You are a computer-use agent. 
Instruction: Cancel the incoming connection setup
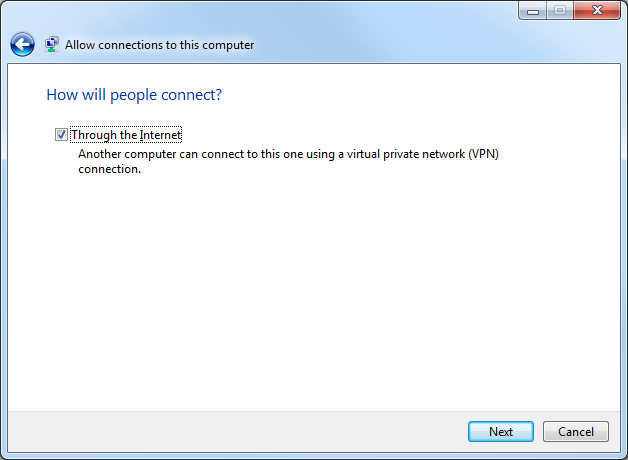(x=576, y=432)
